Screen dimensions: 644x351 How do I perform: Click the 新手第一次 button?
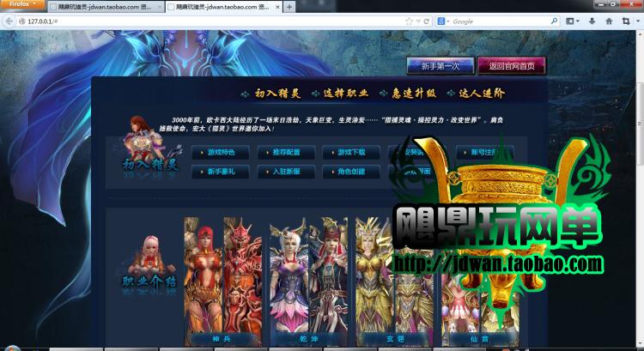click(440, 66)
